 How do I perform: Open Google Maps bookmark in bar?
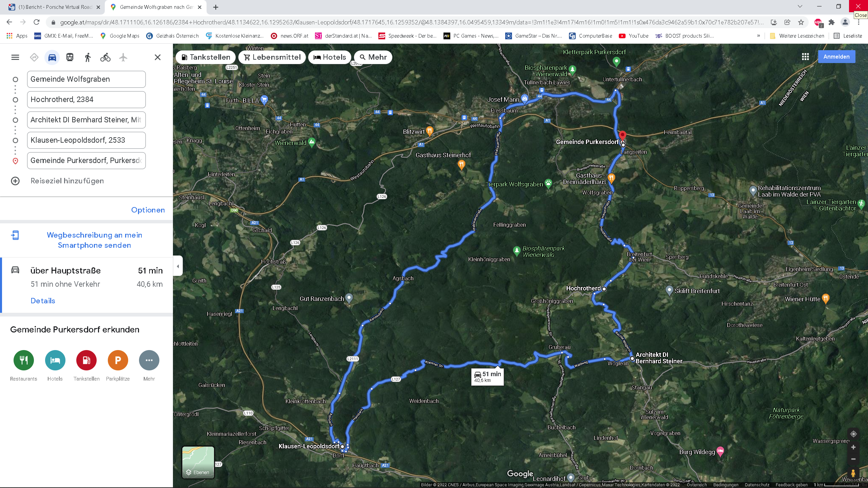pyautogui.click(x=120, y=36)
